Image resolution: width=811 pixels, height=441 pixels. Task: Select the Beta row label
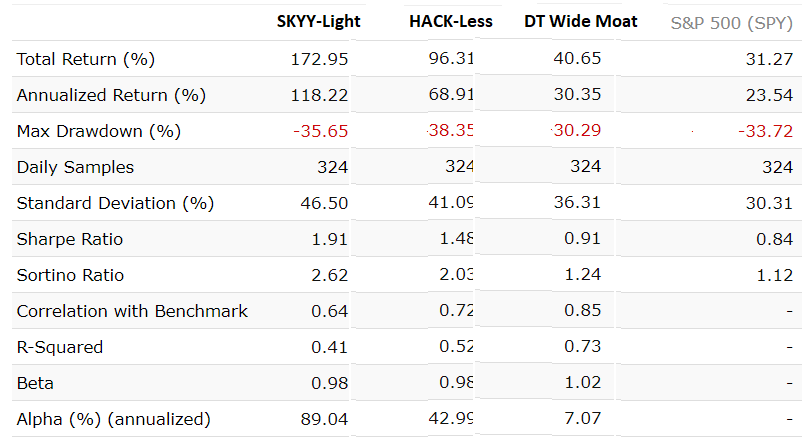click(35, 383)
